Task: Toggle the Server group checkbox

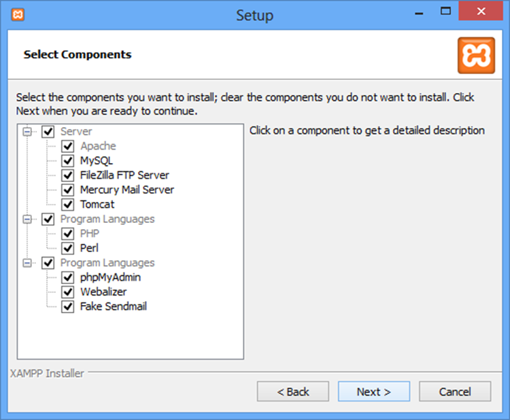Action: 48,131
